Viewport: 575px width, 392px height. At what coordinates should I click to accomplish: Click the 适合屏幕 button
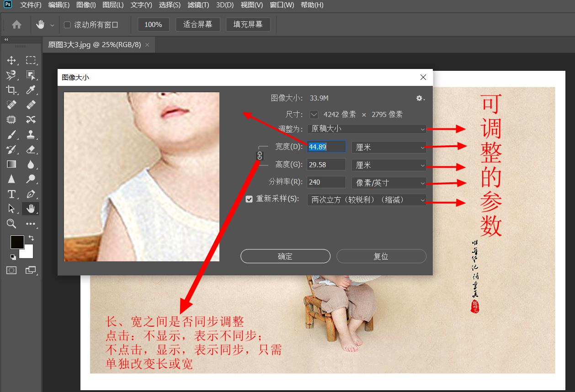tap(198, 24)
